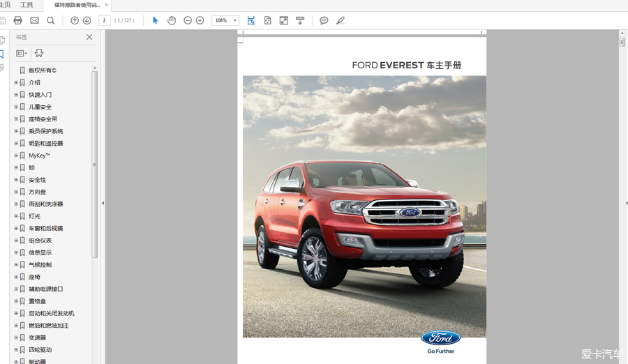Select the hand pan tool

point(172,20)
